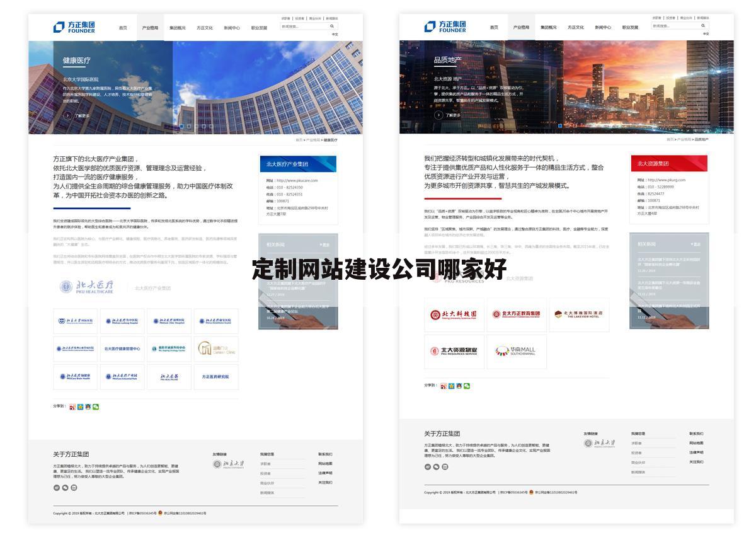756x540 pixels.
Task: Click 法律声明 in the left footer
Action: pyautogui.click(x=325, y=473)
